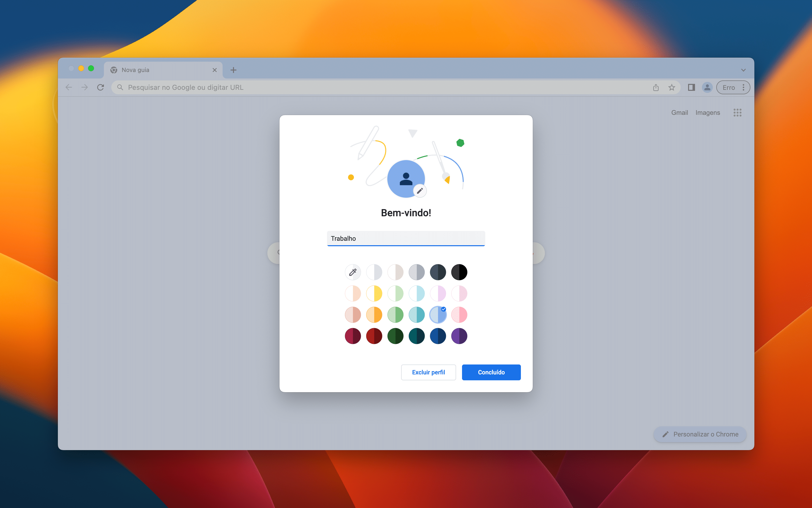Screen dimensions: 812x508
Task: Open the Google apps grid
Action: click(737, 113)
